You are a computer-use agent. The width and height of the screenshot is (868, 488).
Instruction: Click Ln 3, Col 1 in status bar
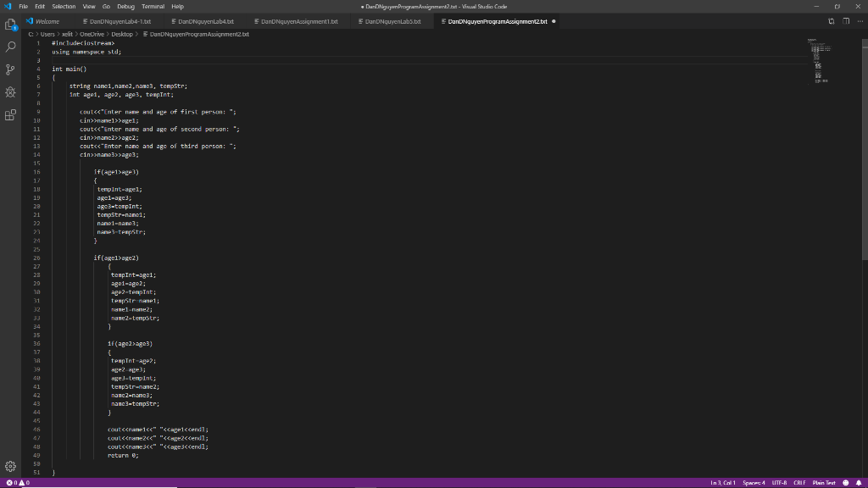tap(723, 483)
